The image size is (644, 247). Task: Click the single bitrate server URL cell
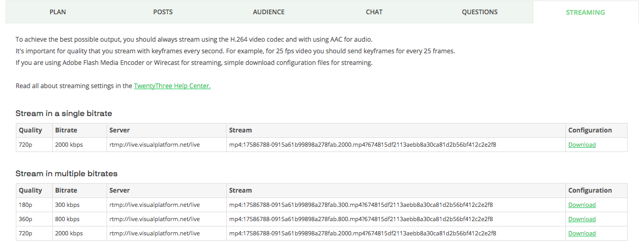166,145
